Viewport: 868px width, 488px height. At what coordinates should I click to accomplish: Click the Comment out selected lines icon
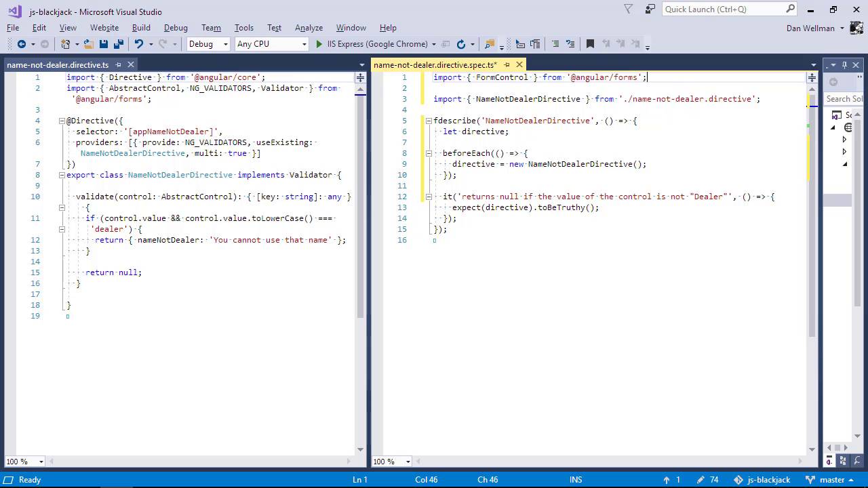pos(555,44)
